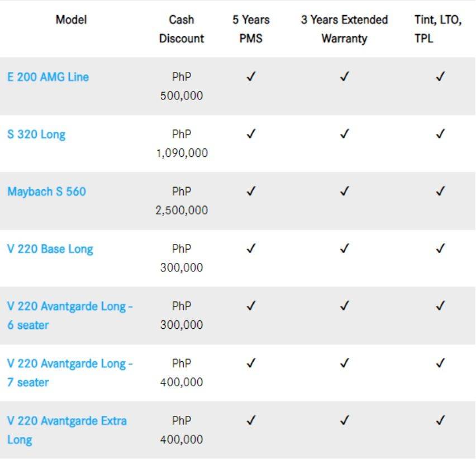This screenshot has width=476, height=460.
Task: Open V 220 Avantgarde Extra Long link
Action: pyautogui.click(x=67, y=430)
